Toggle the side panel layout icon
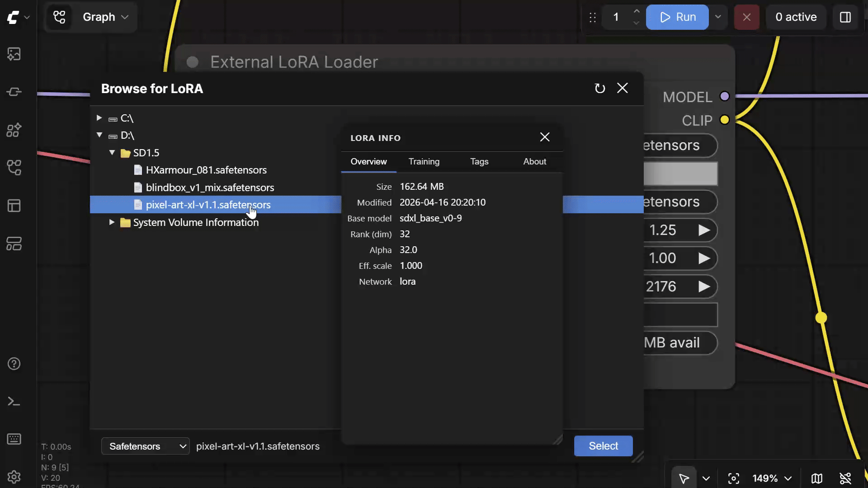This screenshot has width=868, height=488. [845, 17]
